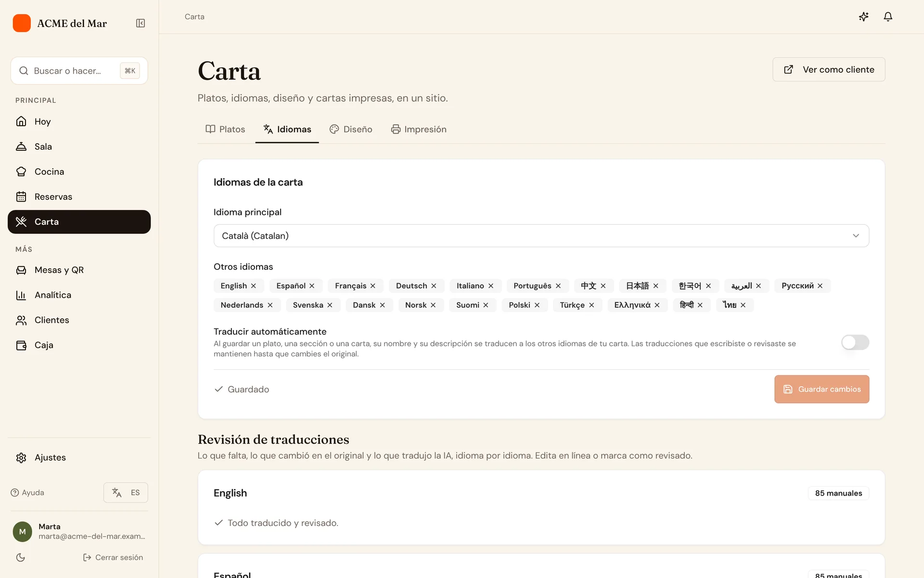Open the AI sparkle assistant icon
The width and height of the screenshot is (924, 578).
[x=864, y=17]
